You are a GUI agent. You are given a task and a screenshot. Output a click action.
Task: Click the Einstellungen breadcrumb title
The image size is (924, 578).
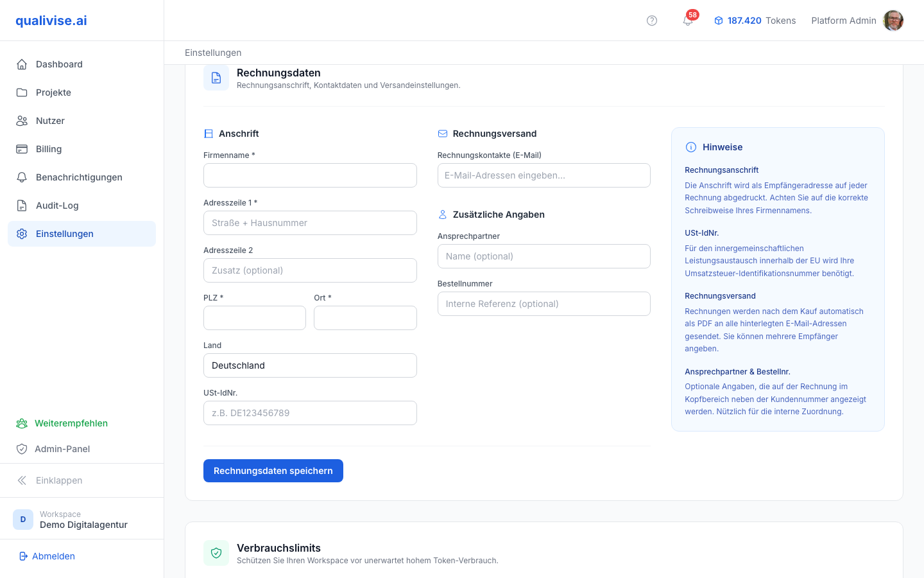pyautogui.click(x=213, y=53)
